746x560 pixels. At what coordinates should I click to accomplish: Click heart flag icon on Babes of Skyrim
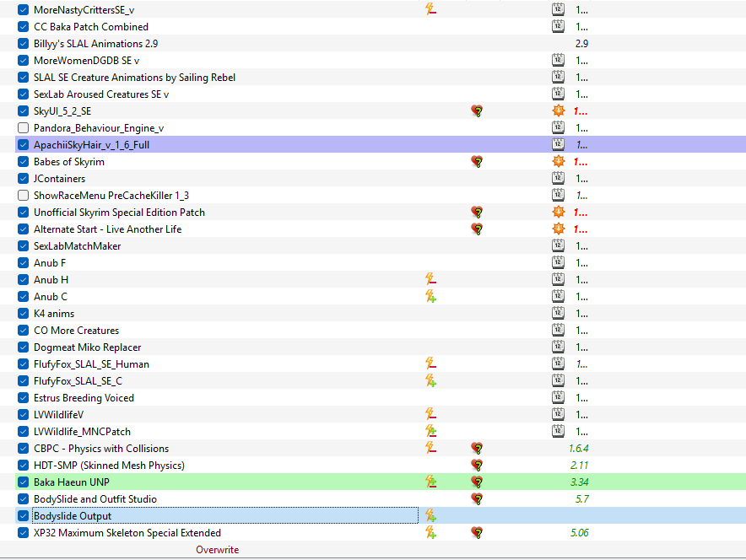pyautogui.click(x=477, y=162)
